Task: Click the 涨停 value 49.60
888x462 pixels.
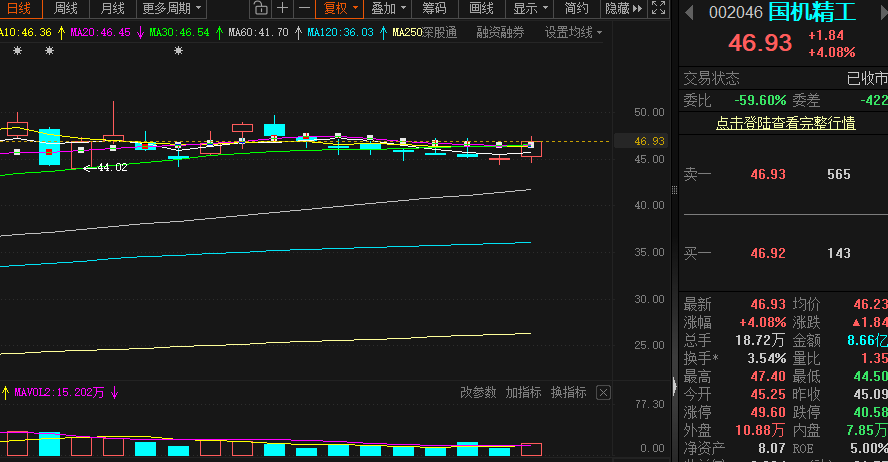Action: pyautogui.click(x=768, y=412)
